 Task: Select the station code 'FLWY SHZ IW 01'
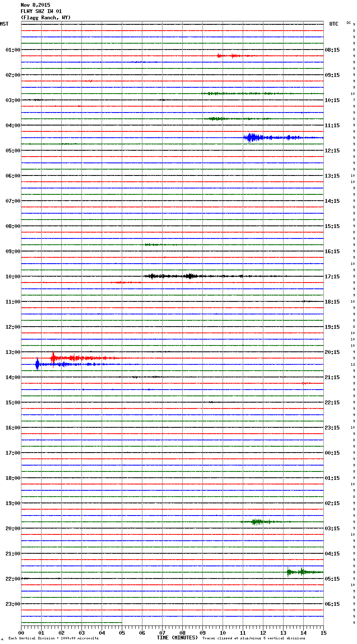point(41,11)
